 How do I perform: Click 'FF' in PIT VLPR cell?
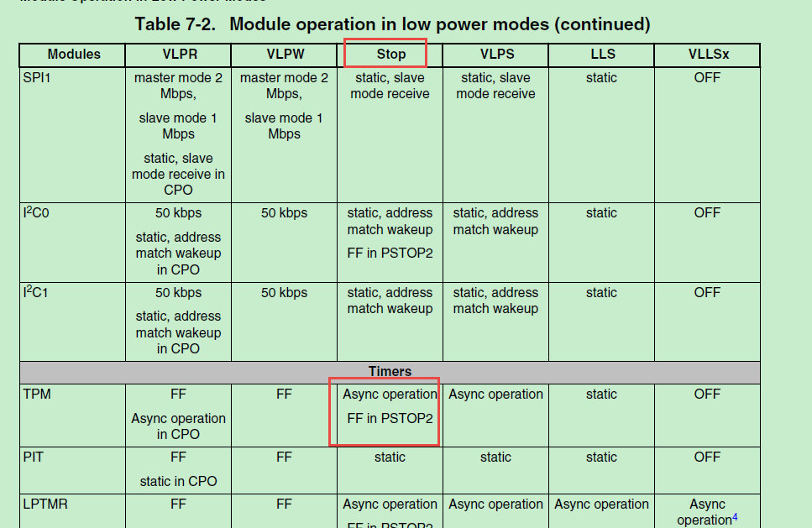[x=178, y=457]
